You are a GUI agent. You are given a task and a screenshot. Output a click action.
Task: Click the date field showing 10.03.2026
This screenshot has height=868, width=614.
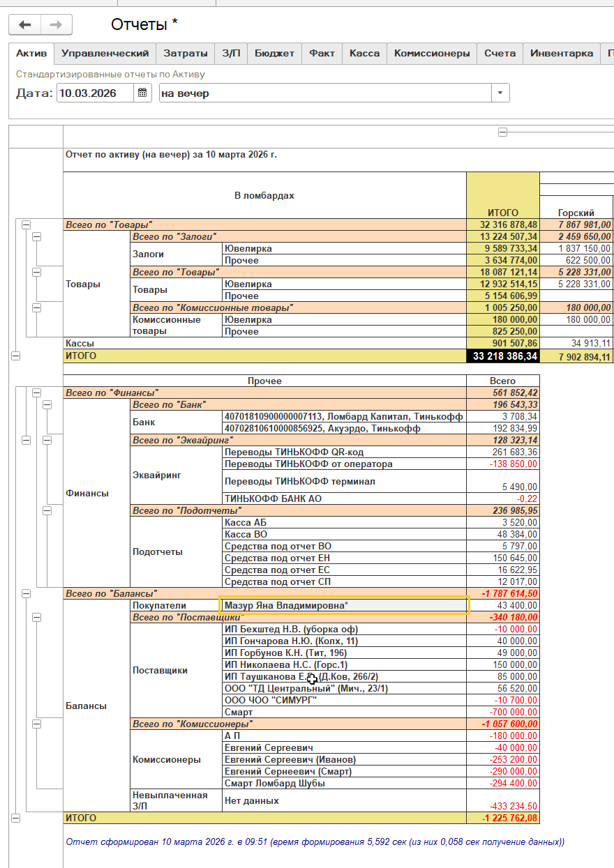[x=95, y=93]
